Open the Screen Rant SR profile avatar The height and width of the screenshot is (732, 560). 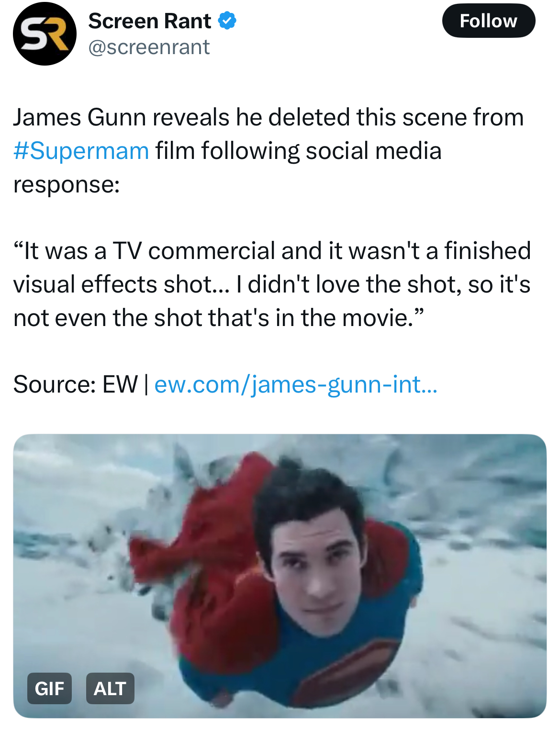(45, 34)
